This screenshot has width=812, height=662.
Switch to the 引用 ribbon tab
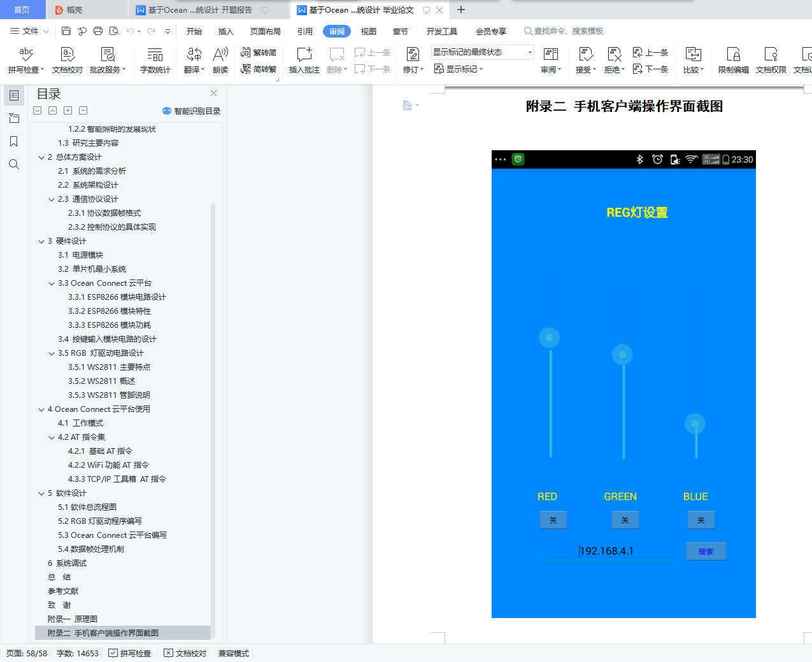305,31
